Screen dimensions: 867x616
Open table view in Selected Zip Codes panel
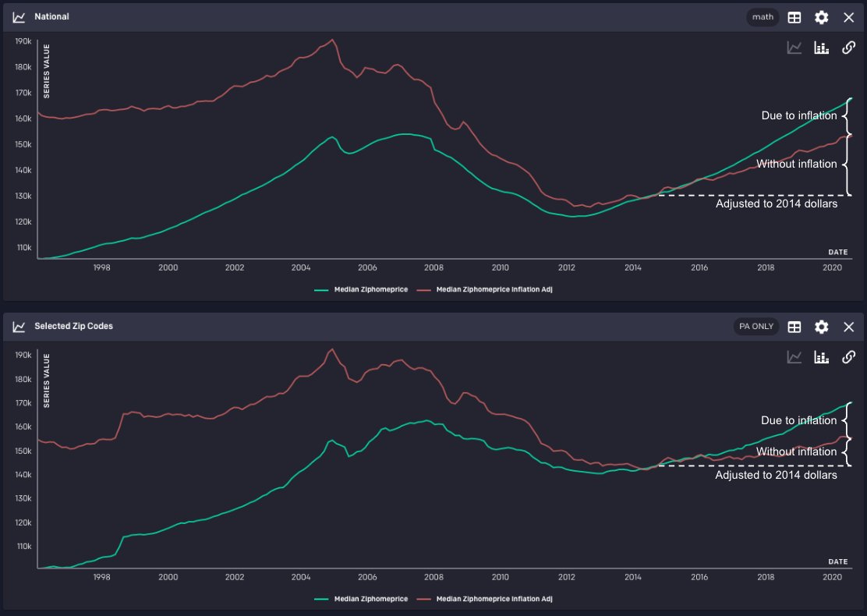(x=794, y=327)
